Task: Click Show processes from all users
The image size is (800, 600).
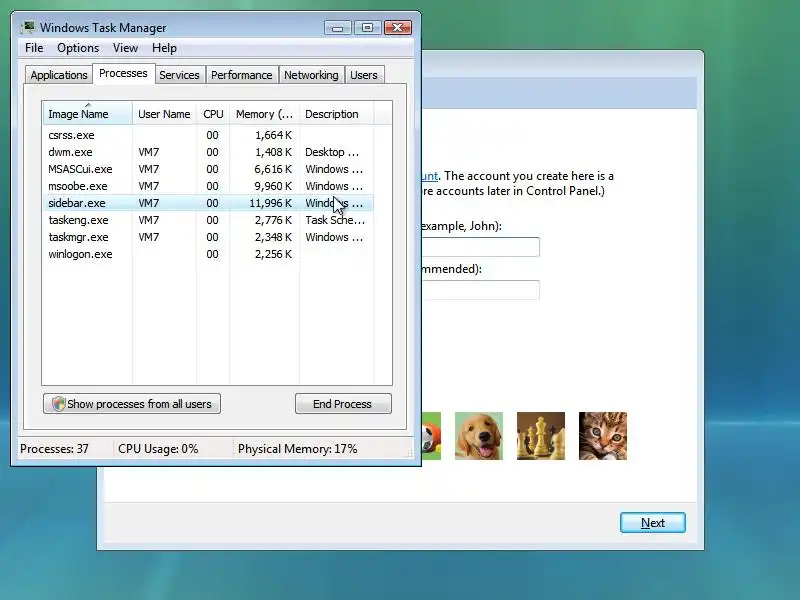Action: 132,404
